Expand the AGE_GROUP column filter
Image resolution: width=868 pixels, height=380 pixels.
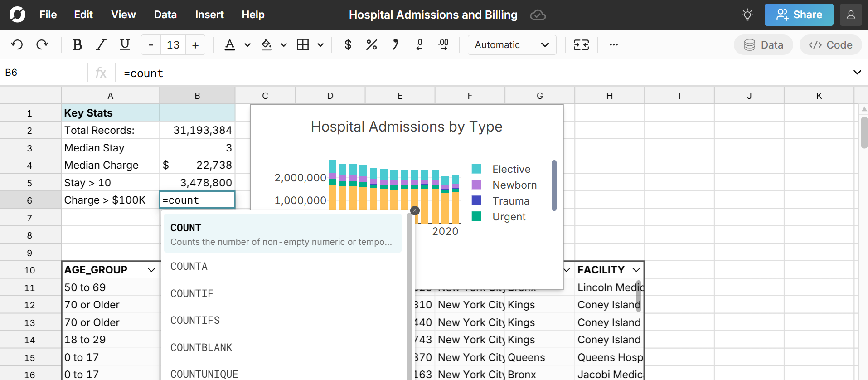click(151, 270)
